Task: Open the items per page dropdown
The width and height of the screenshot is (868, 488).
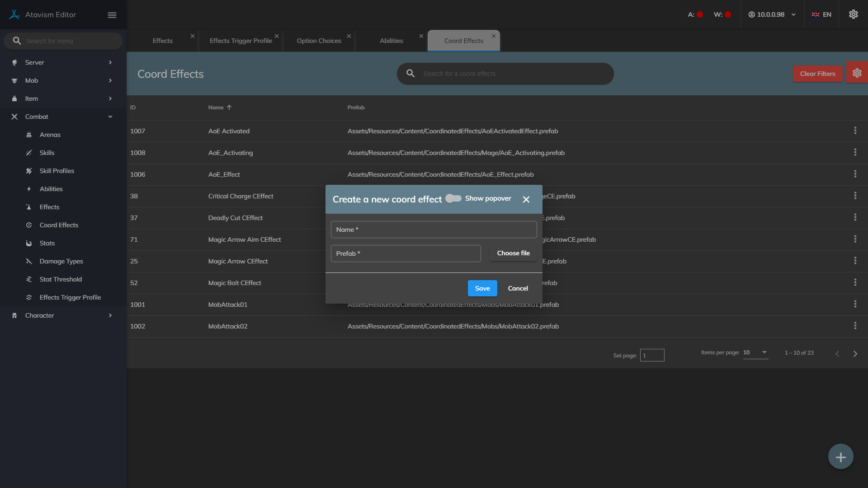Action: click(755, 352)
